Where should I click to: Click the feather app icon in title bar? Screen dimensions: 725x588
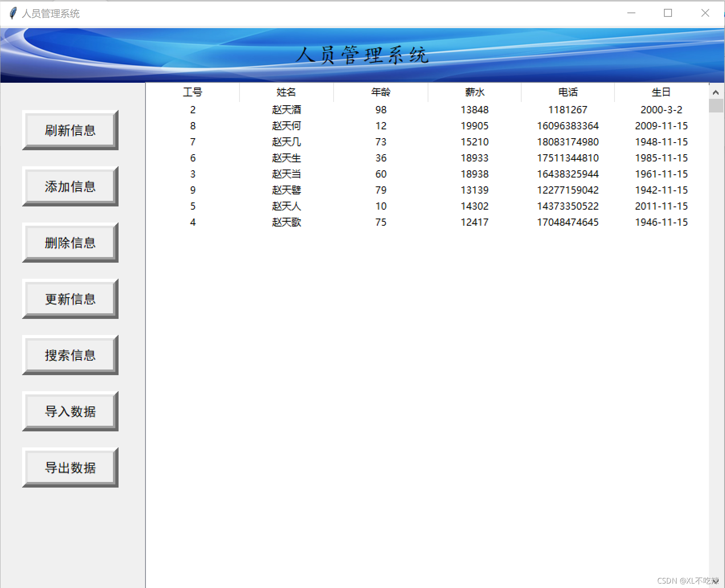pos(13,13)
